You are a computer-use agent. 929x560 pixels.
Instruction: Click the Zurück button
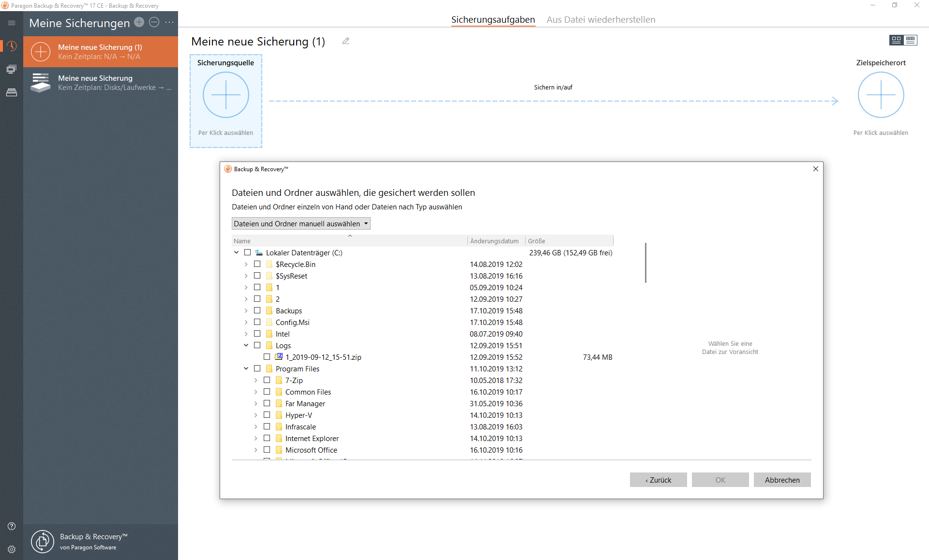[658, 480]
